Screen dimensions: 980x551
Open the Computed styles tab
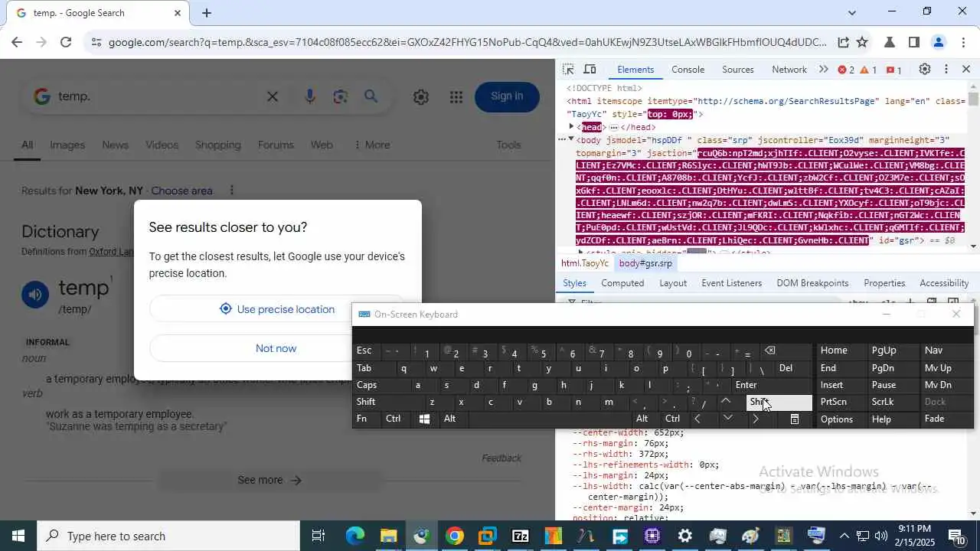coord(622,283)
